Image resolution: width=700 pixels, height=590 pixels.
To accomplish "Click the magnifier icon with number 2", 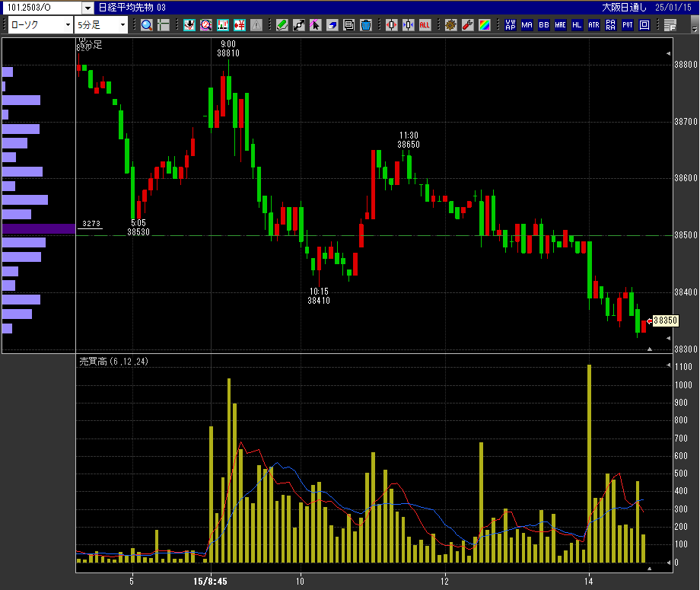I will pyautogui.click(x=205, y=25).
